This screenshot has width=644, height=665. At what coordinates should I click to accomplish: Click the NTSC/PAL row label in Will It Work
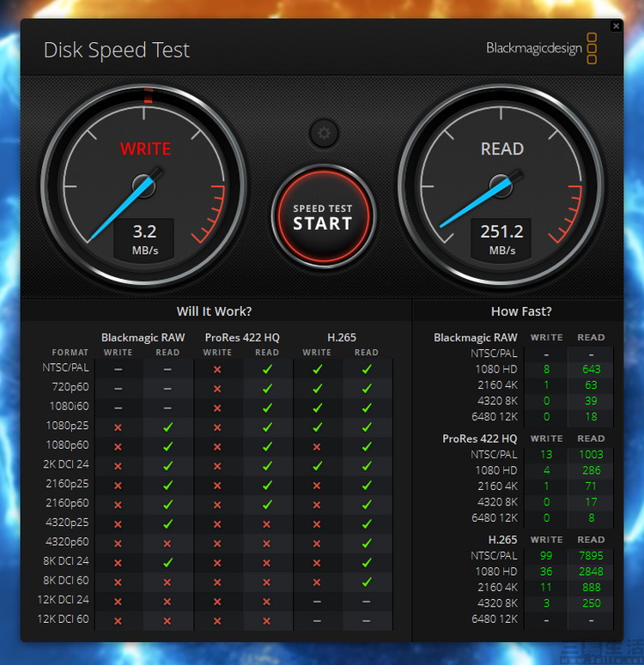tap(66, 368)
